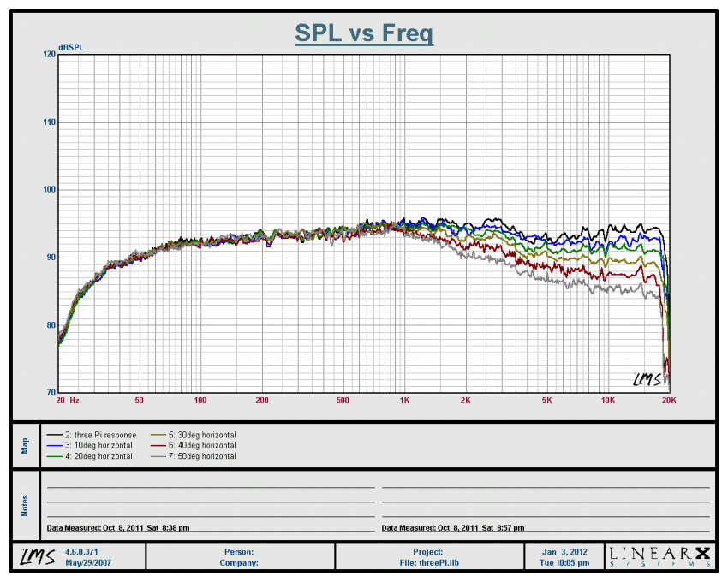Click the 'Jan 3, 2012' date field
This screenshot has width=728, height=582.
point(566,552)
